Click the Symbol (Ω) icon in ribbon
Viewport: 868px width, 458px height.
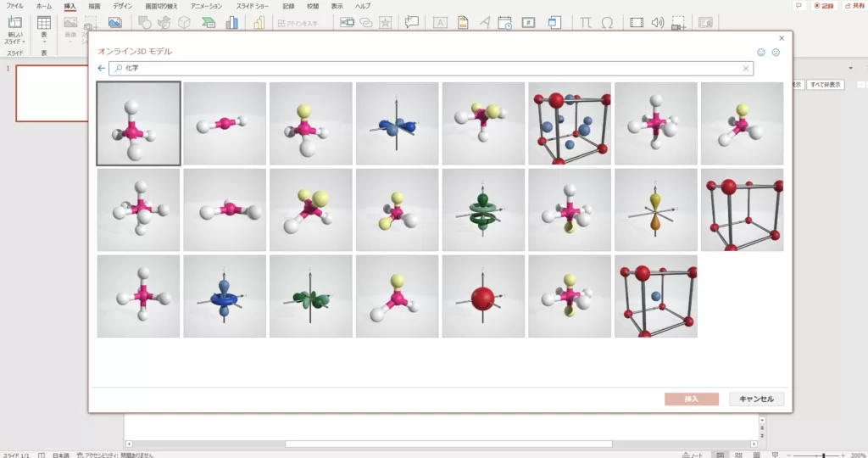click(x=607, y=23)
